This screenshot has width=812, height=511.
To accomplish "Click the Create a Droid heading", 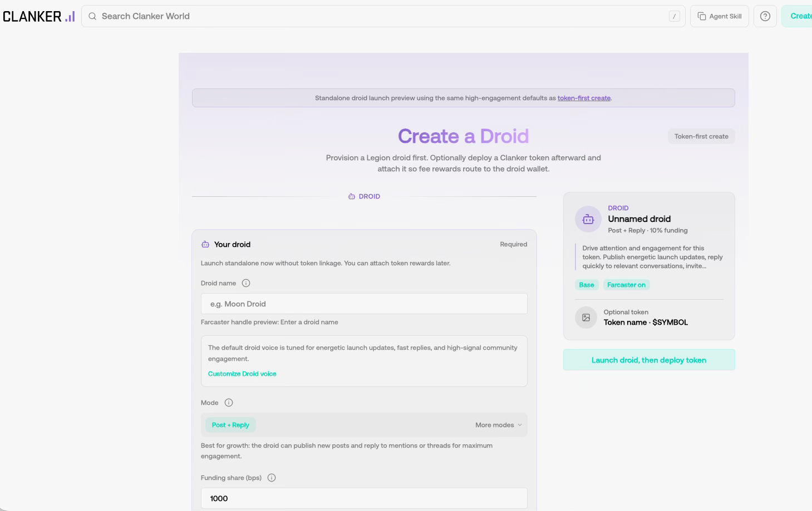I will pyautogui.click(x=463, y=136).
